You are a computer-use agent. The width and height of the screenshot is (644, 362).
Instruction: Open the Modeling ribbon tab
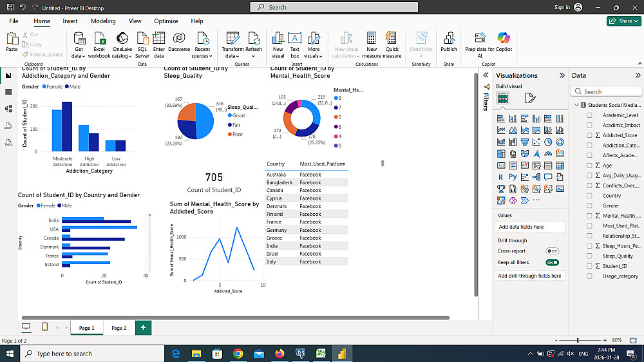(x=103, y=21)
